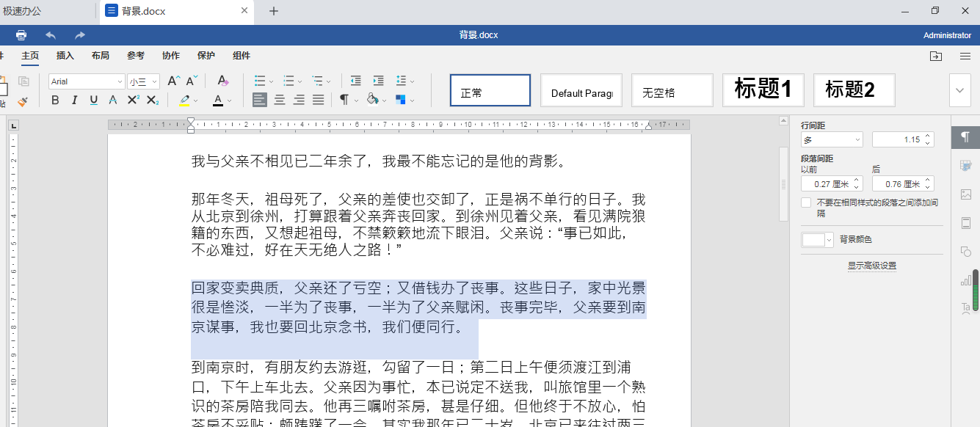Click the 显示高级设置 link
This screenshot has width=980, height=427.
click(x=872, y=266)
